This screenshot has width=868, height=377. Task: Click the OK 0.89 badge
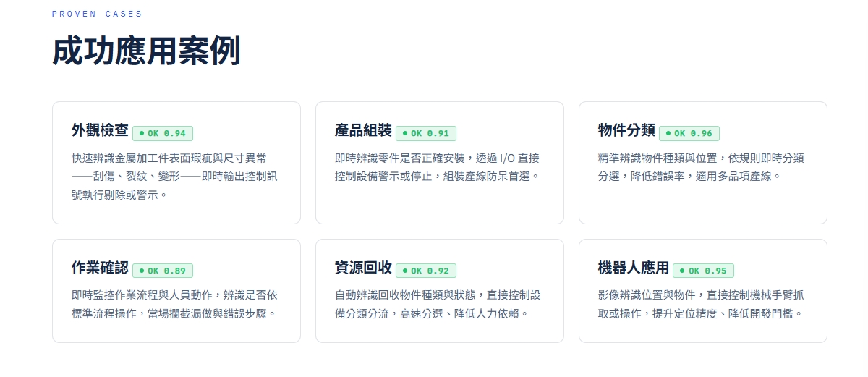click(x=163, y=271)
